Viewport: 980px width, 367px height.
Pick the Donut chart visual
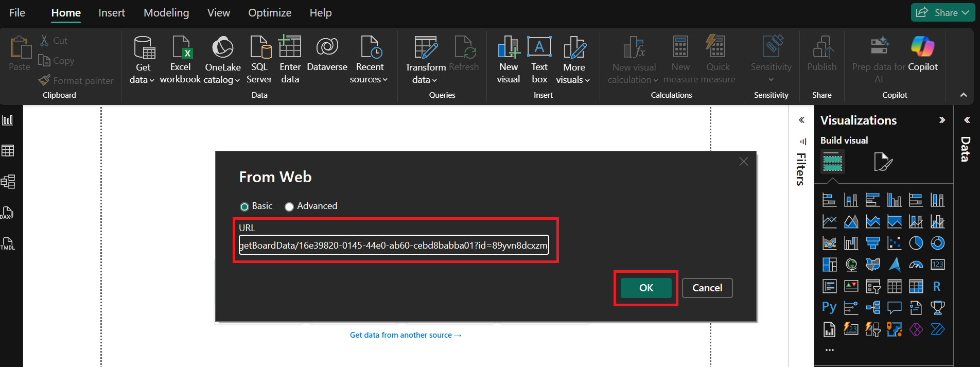coord(937,243)
